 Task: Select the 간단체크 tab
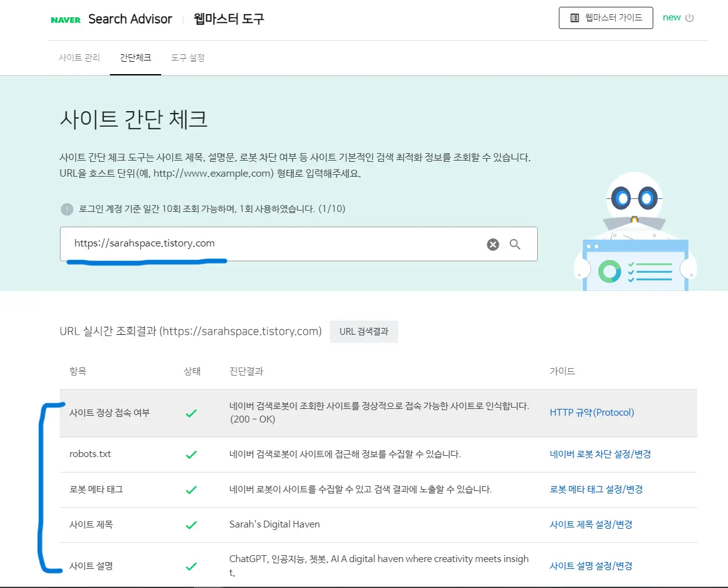click(136, 57)
